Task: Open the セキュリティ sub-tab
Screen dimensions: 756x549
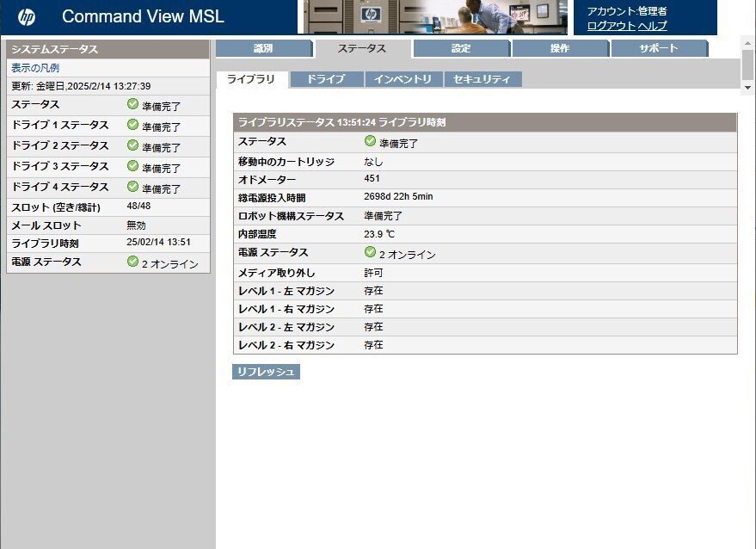Action: [482, 80]
